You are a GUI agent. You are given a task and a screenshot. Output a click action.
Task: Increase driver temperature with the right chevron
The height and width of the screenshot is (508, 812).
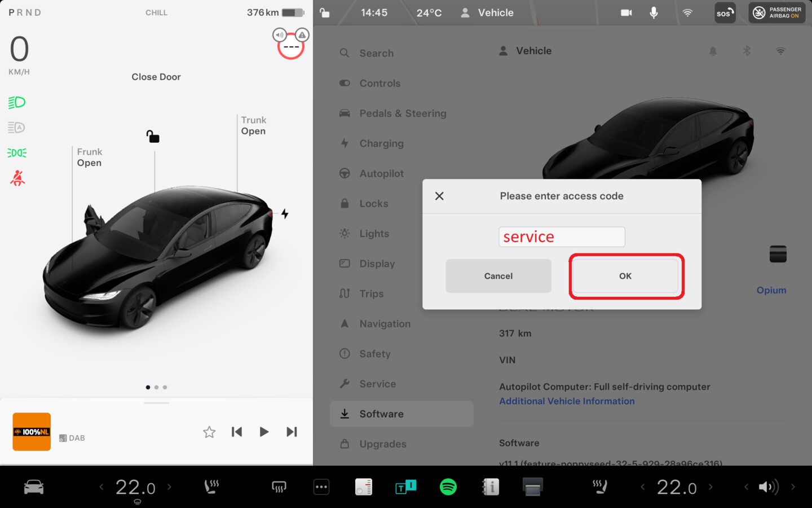point(169,487)
